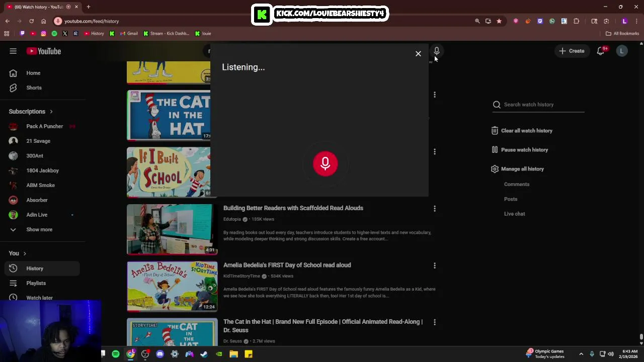Bookmark this page with star icon
The width and height of the screenshot is (644, 362).
pyautogui.click(x=499, y=21)
